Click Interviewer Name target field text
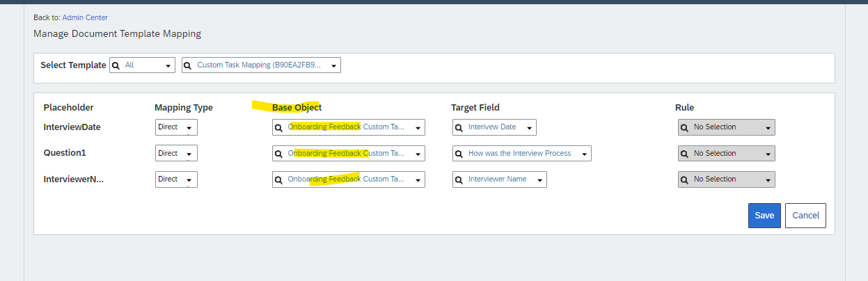 click(x=497, y=179)
